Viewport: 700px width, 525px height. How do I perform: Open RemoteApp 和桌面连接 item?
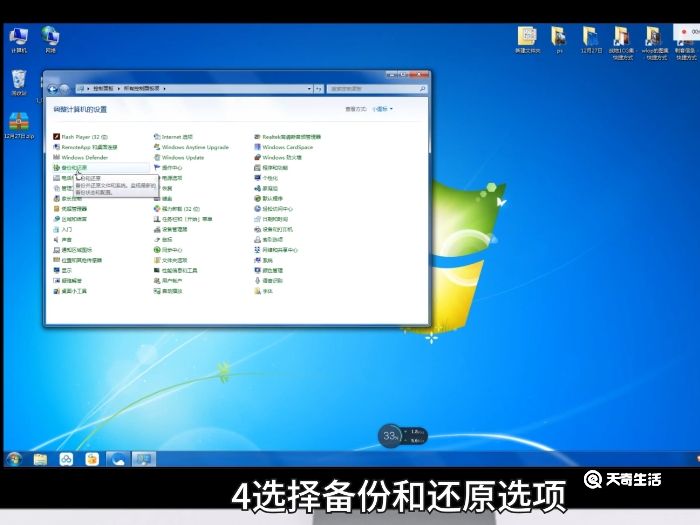pos(85,147)
